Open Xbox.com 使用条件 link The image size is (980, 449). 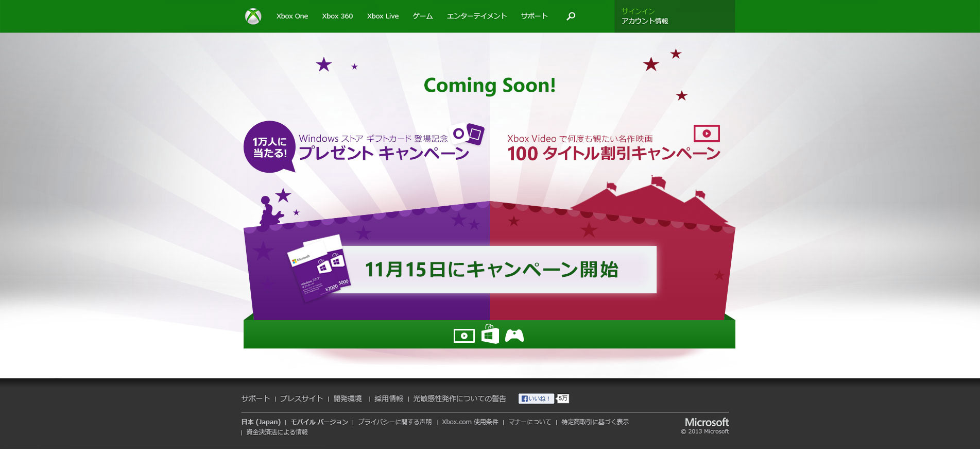tap(470, 422)
